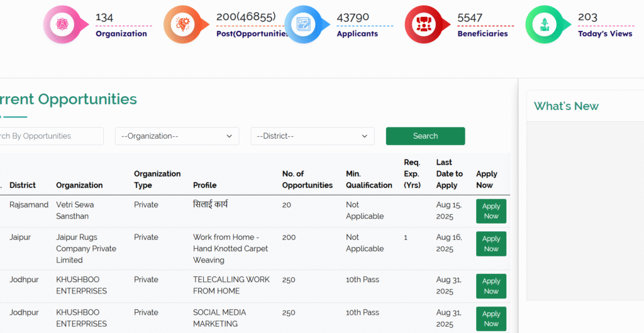
Task: Click Vetri Sewa Sansthan organization name
Action: tap(75, 210)
